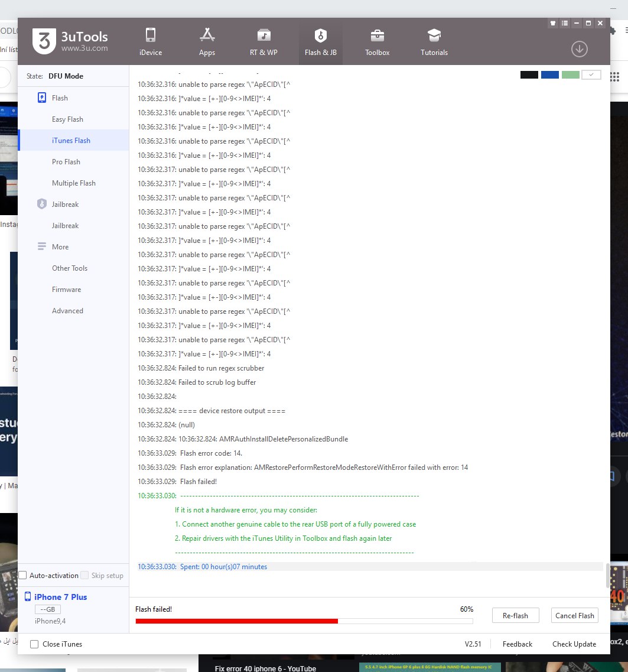This screenshot has width=628, height=672.
Task: Open the Toolbox section
Action: click(377, 41)
